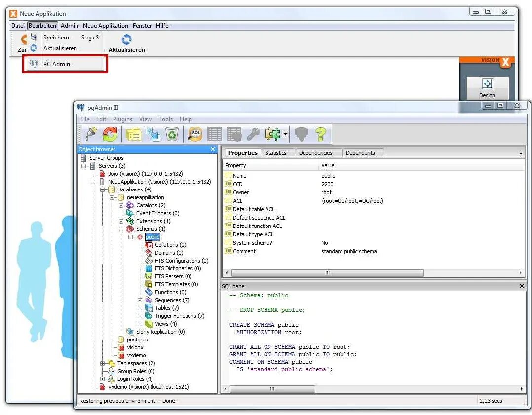
Task: Select FTS Dictionaries (0) node
Action: pyautogui.click(x=178, y=268)
